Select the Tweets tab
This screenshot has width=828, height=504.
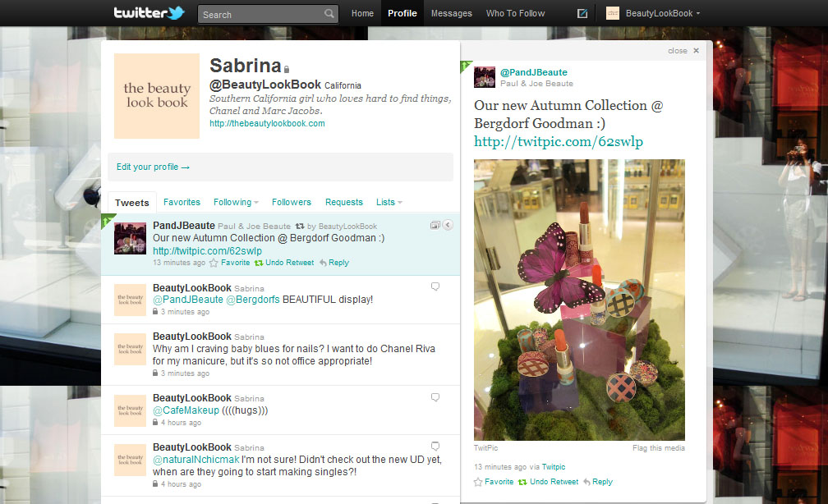tap(132, 203)
